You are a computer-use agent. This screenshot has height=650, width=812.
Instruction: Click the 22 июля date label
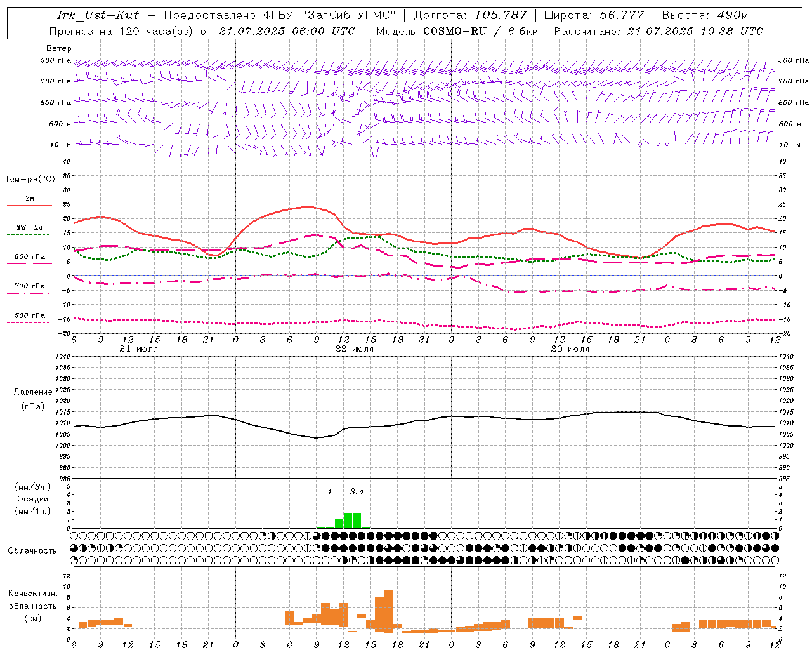(x=355, y=349)
